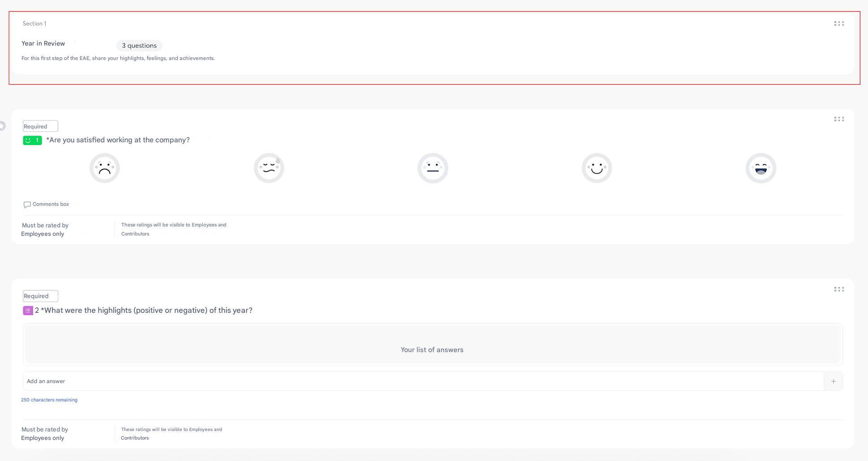The image size is (868, 461).
Task: Click purple list question type badge
Action: point(28,311)
